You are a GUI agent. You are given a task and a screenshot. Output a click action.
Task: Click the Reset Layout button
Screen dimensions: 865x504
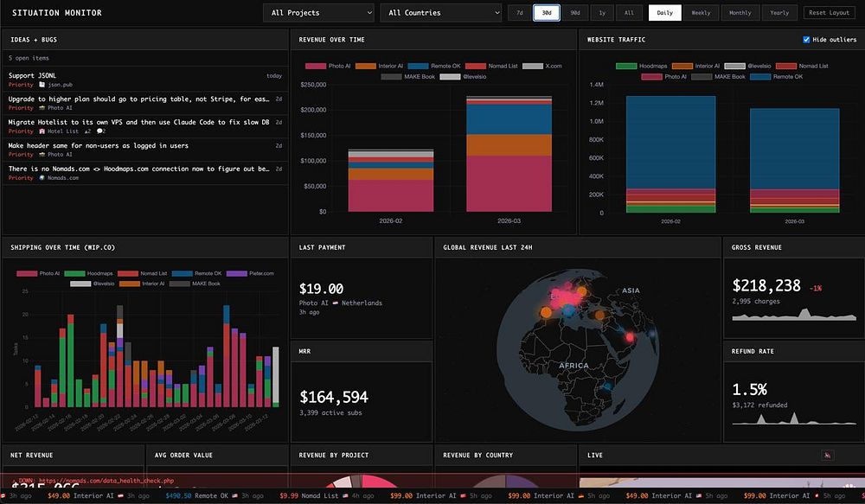829,13
